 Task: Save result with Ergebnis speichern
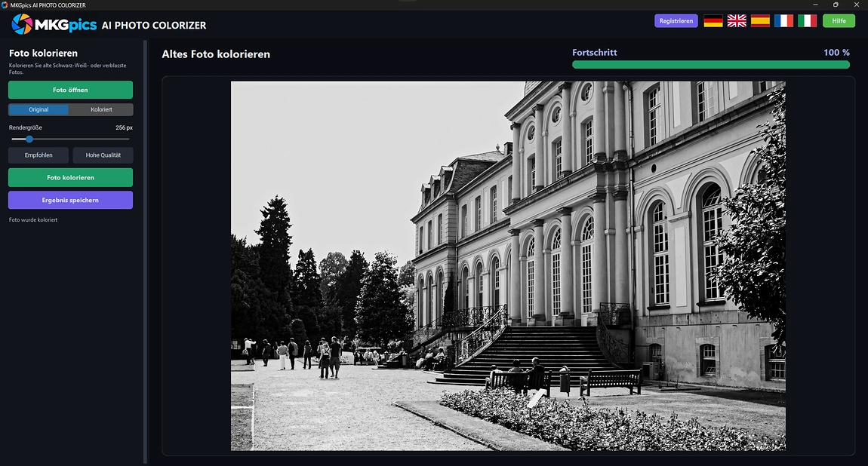coord(70,200)
